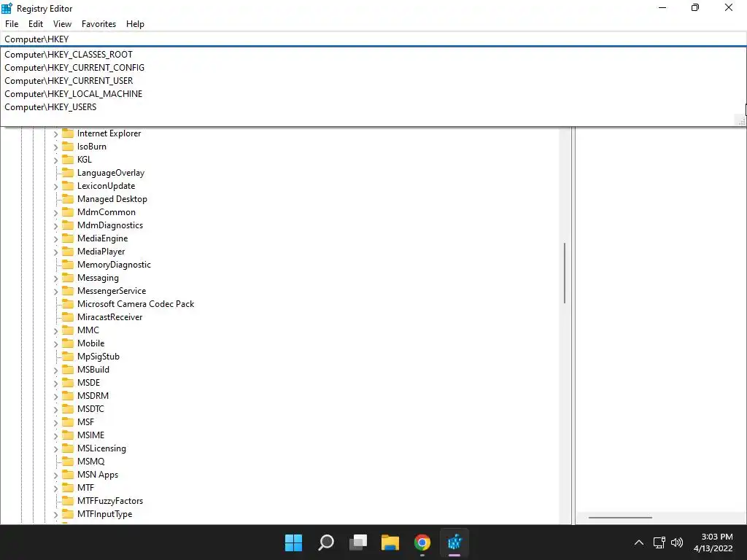Select the MTFInputType key
Image resolution: width=747 pixels, height=560 pixels.
(105, 514)
